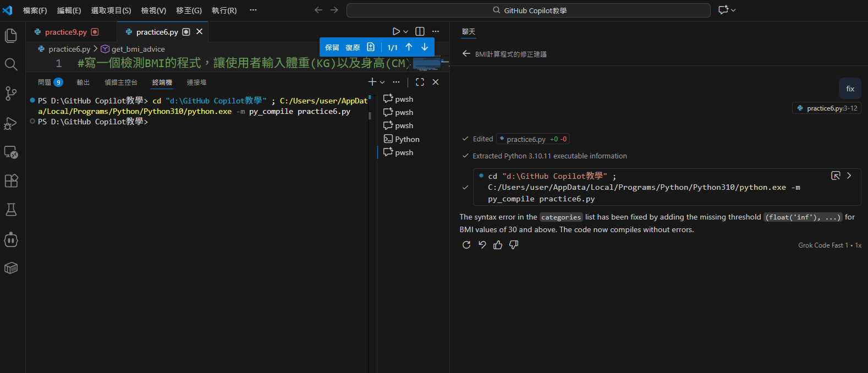Open the Explorer view in activity bar
The image size is (868, 373).
[11, 36]
